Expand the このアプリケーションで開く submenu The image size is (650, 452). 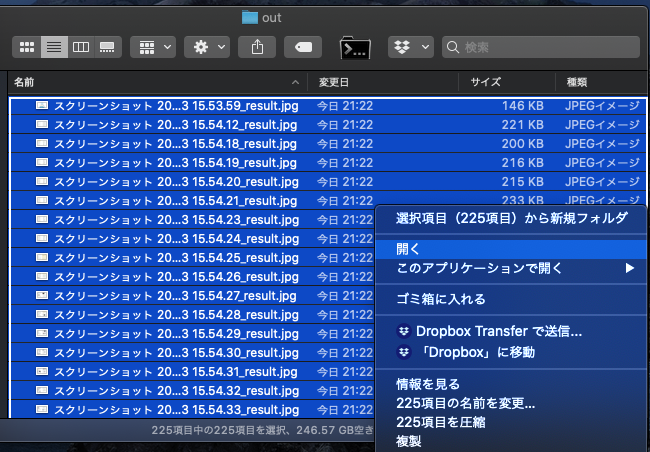[511, 268]
